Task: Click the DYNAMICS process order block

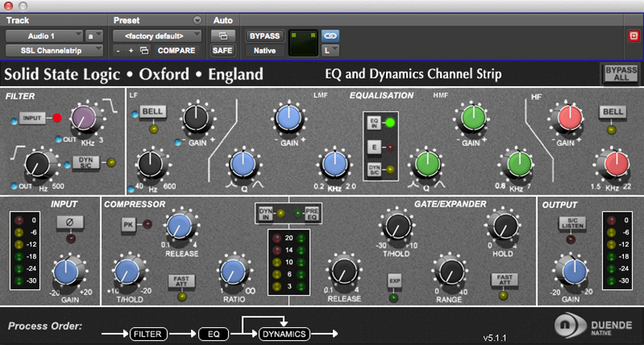Action: [x=285, y=334]
